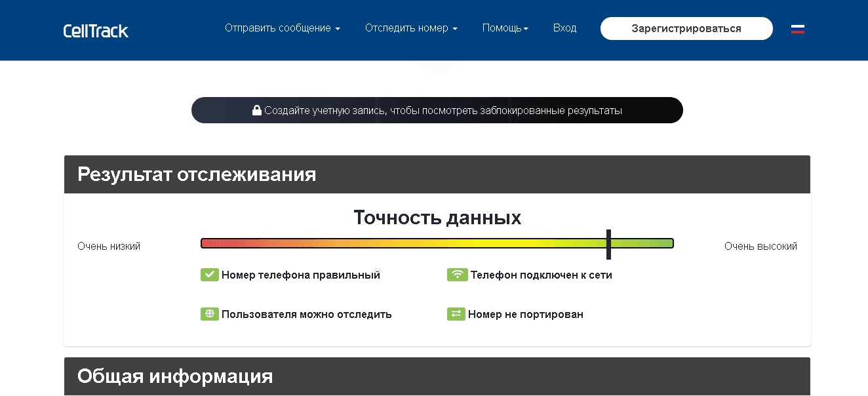Image resolution: width=868 pixels, height=396 pixels.
Task: Select the Результат отслеживания section header
Action: (197, 174)
